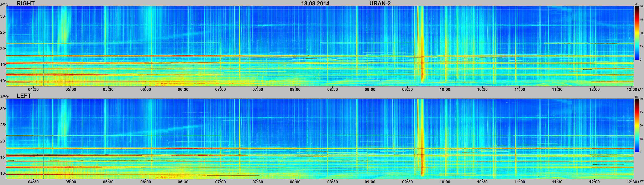
Task: Click the 20 MHz tick on the LEFT panel axis
Action: click(3, 141)
